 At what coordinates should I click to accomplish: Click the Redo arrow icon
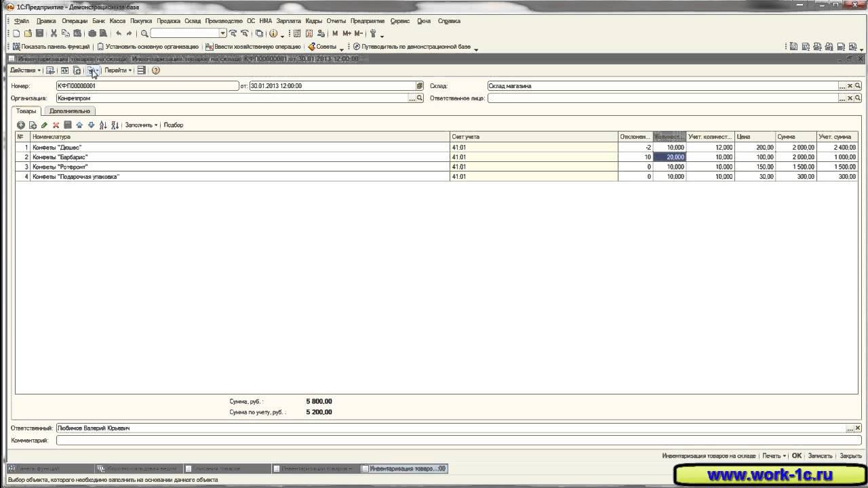(130, 33)
